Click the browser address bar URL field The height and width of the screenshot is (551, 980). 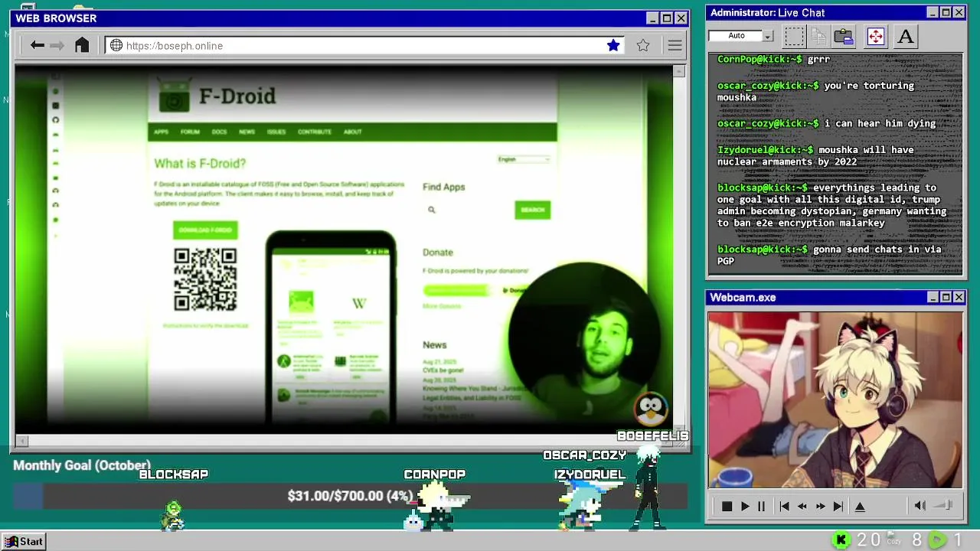point(364,45)
